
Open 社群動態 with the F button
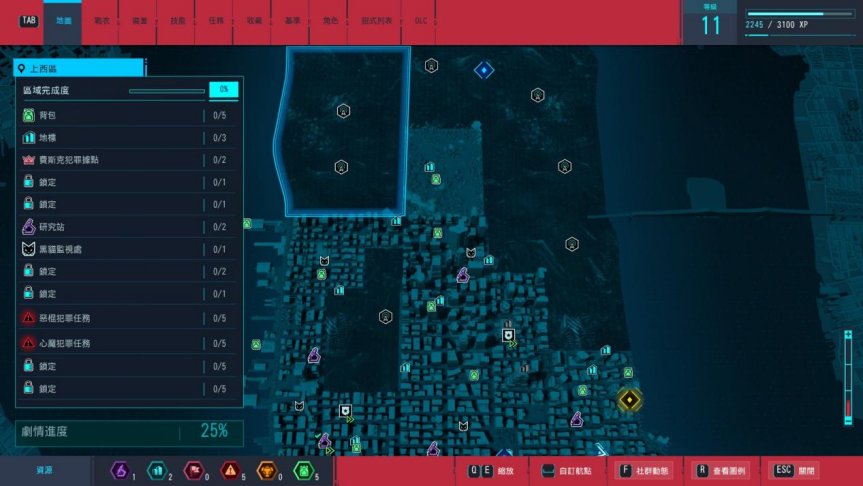(643, 471)
